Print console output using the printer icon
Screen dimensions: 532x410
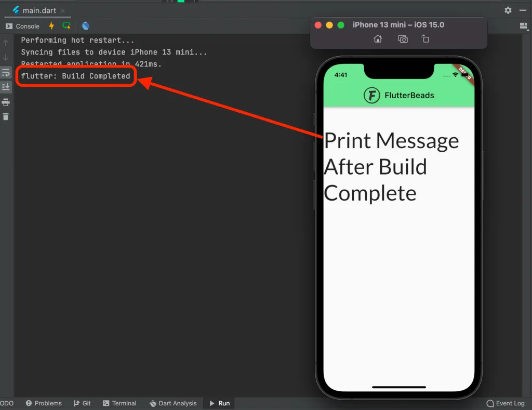(6, 102)
